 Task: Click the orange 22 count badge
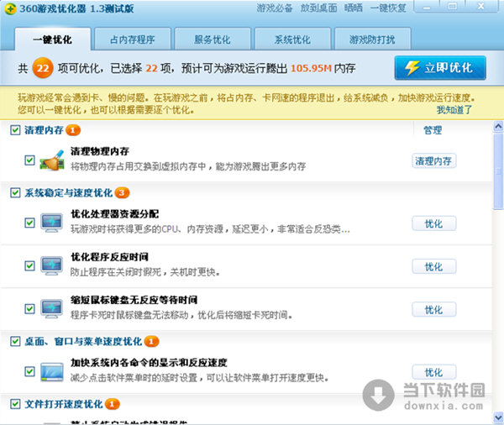coord(43,68)
